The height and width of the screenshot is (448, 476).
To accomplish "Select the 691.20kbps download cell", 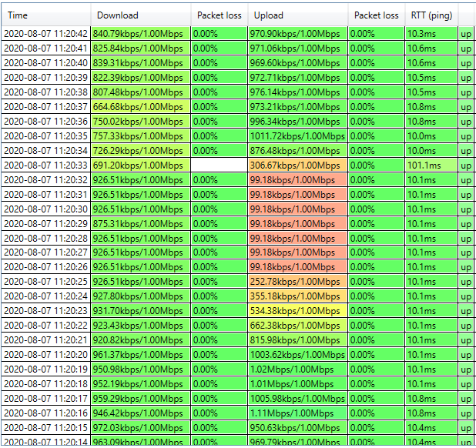I will [140, 165].
